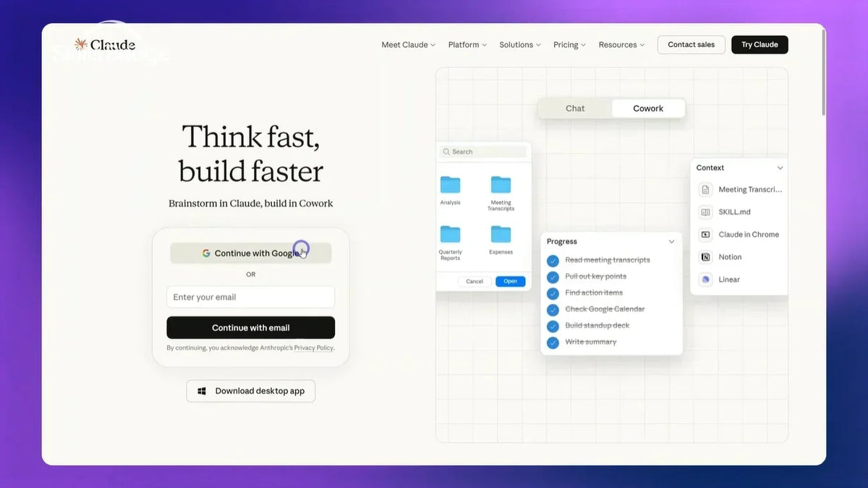Image resolution: width=868 pixels, height=488 pixels.
Task: Toggle the Read meeting transcripts checkmark
Action: (553, 261)
